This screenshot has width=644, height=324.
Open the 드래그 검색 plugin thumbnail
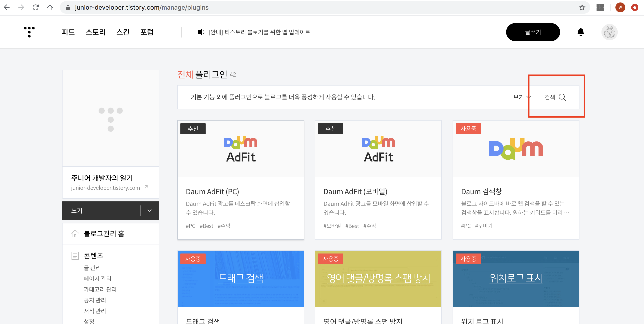pos(240,279)
